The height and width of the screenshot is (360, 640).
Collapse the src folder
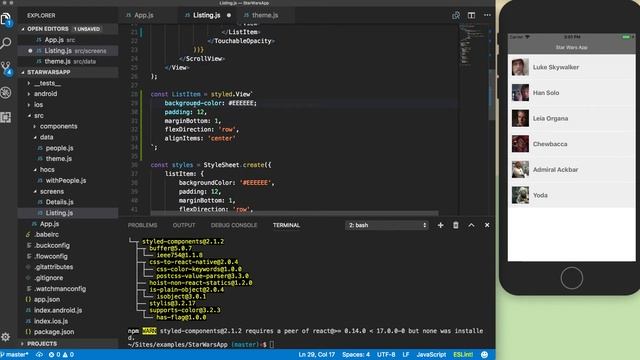click(68, 116)
